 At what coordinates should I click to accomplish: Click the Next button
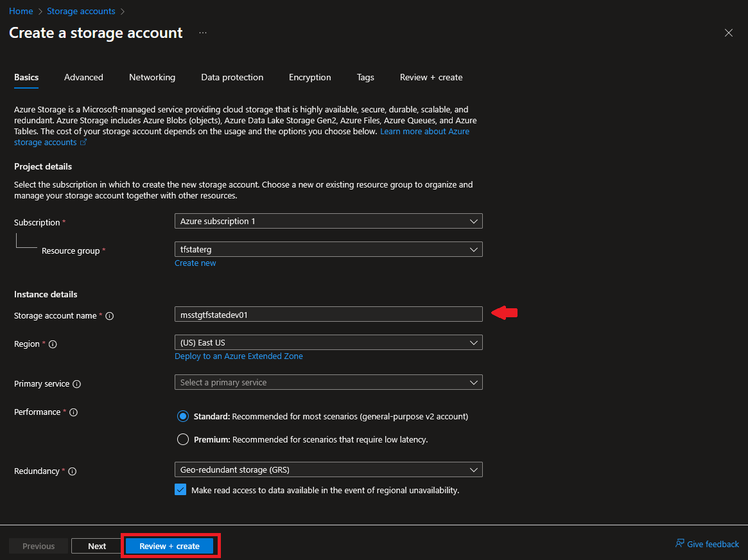click(97, 546)
